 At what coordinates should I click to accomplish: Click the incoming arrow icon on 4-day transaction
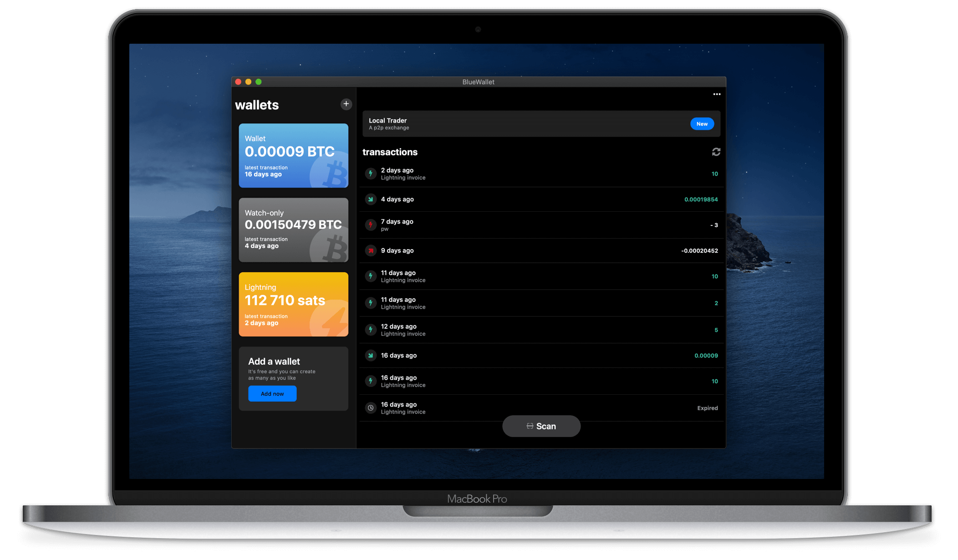tap(371, 199)
